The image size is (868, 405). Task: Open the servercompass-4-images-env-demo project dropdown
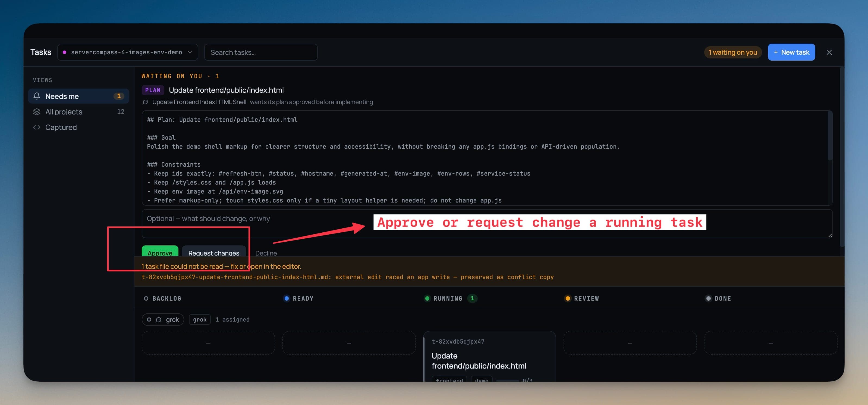[x=128, y=52]
